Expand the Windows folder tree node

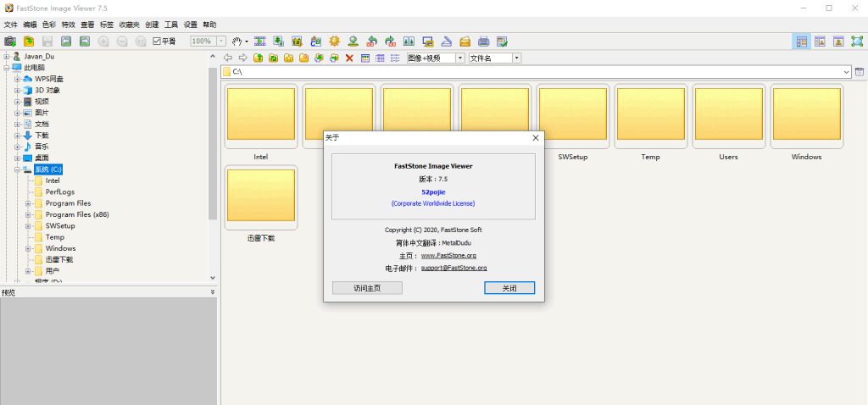[28, 248]
